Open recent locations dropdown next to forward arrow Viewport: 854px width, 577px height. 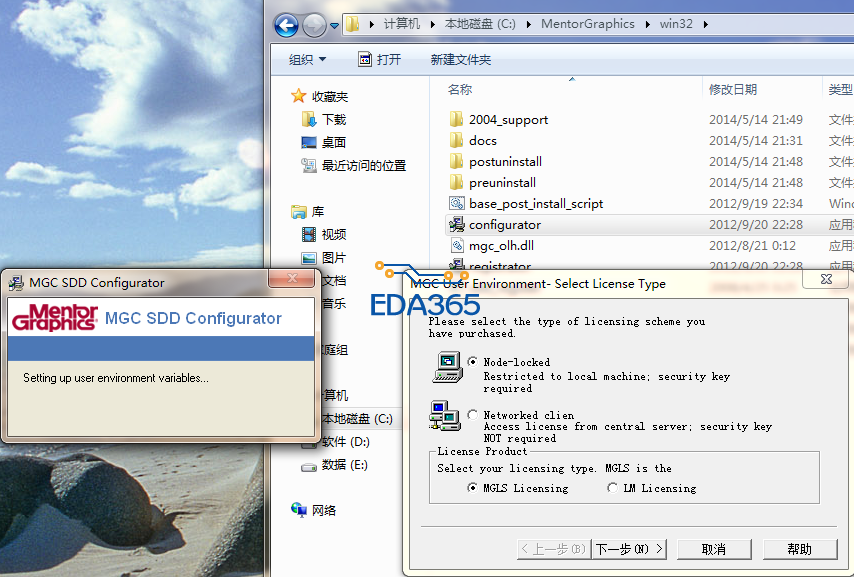click(334, 25)
